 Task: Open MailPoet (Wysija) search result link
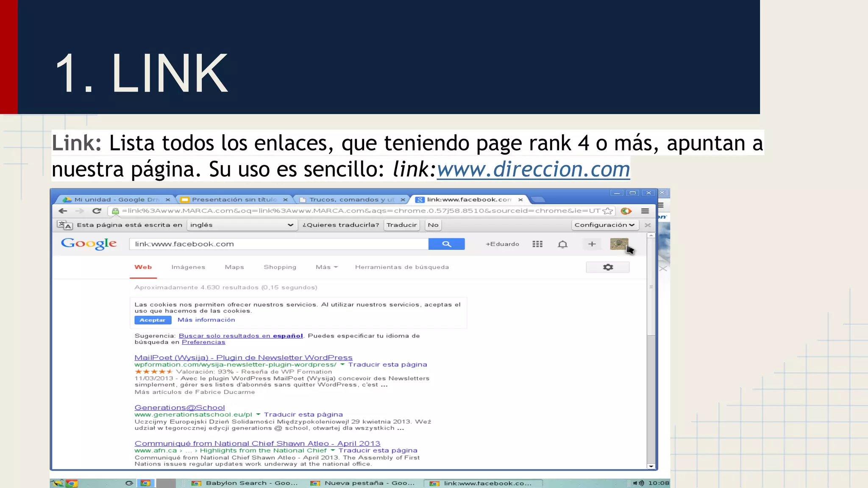[243, 358]
